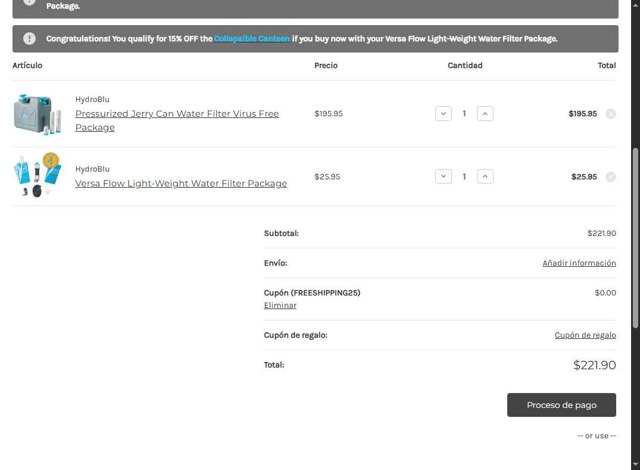Decrease quantity of Versa Flow package

[443, 176]
